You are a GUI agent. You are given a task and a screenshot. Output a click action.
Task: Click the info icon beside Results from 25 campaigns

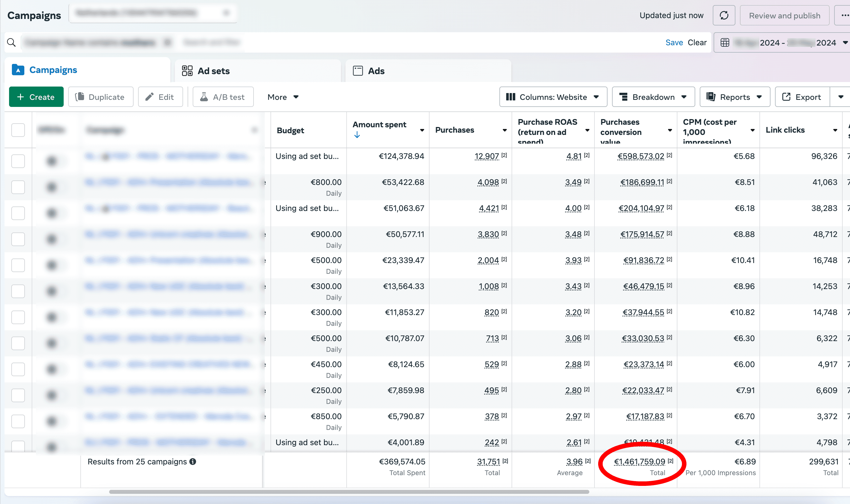point(193,462)
